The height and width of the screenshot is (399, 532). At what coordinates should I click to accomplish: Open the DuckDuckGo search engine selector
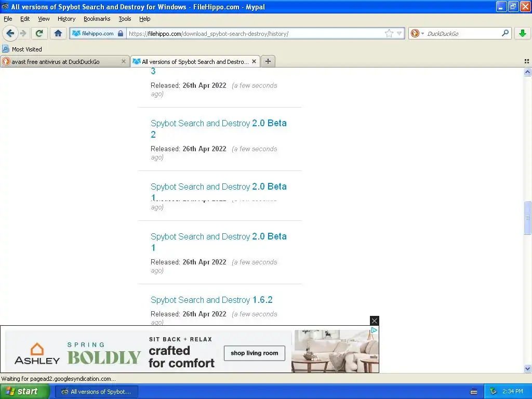coord(417,33)
